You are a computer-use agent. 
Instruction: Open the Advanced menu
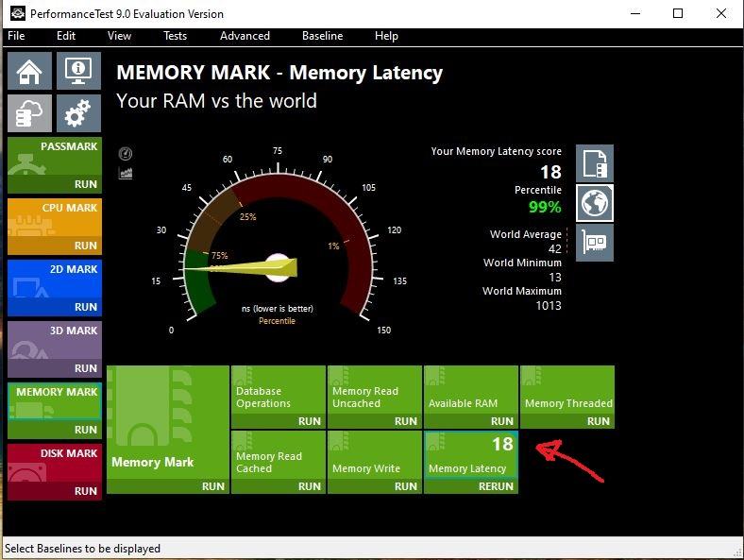tap(245, 36)
